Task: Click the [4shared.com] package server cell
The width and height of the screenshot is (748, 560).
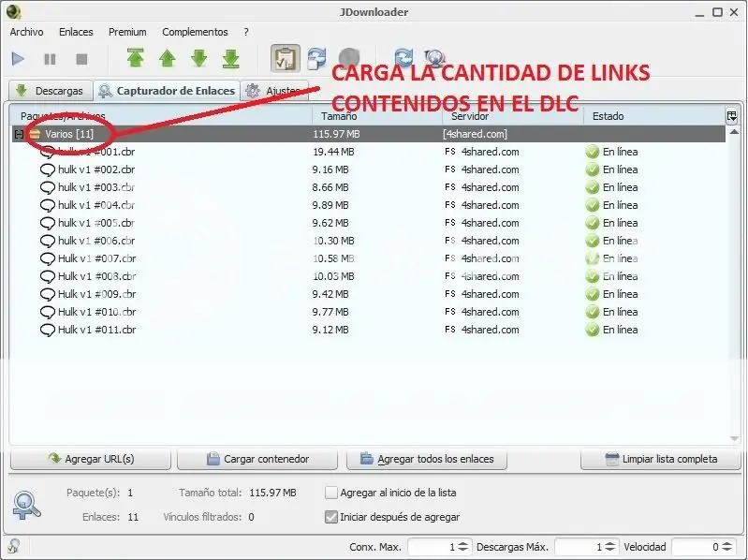Action: (x=476, y=134)
